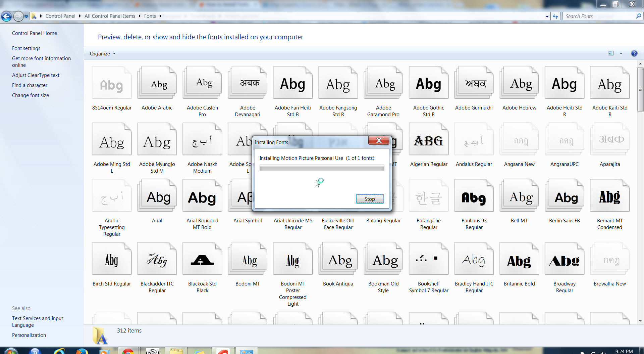The width and height of the screenshot is (644, 354).
Task: Open the Help question mark icon
Action: point(634,53)
